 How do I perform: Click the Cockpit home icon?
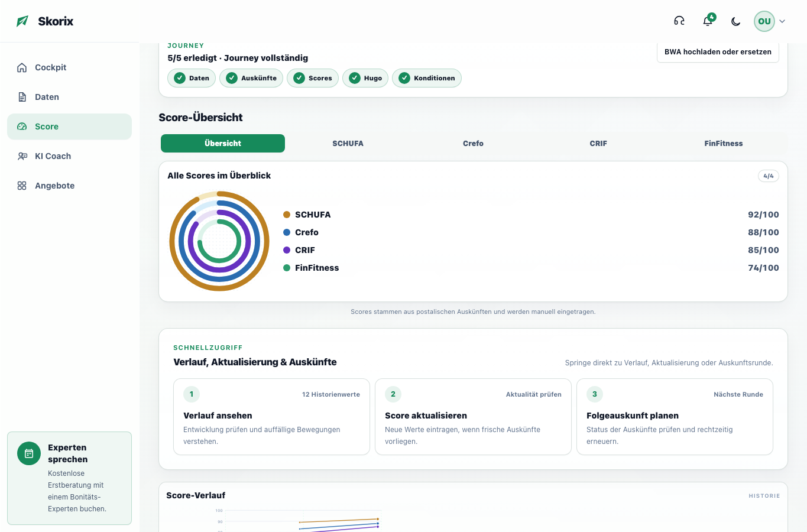click(x=22, y=67)
